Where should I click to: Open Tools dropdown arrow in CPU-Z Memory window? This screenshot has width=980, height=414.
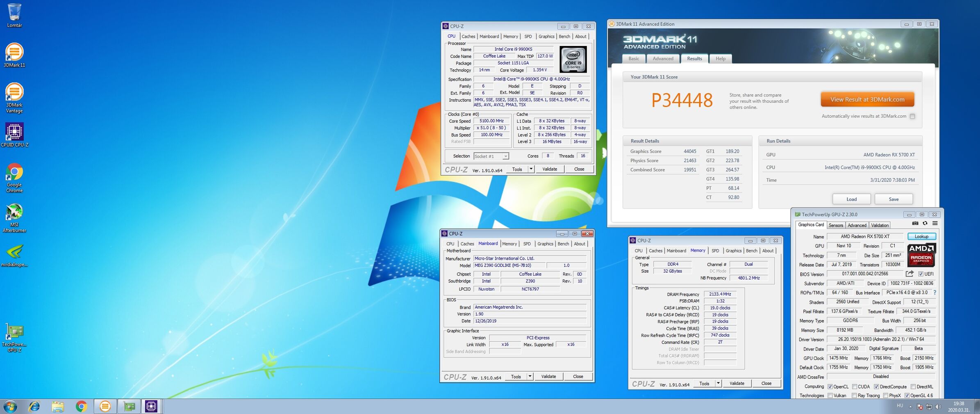pyautogui.click(x=718, y=383)
